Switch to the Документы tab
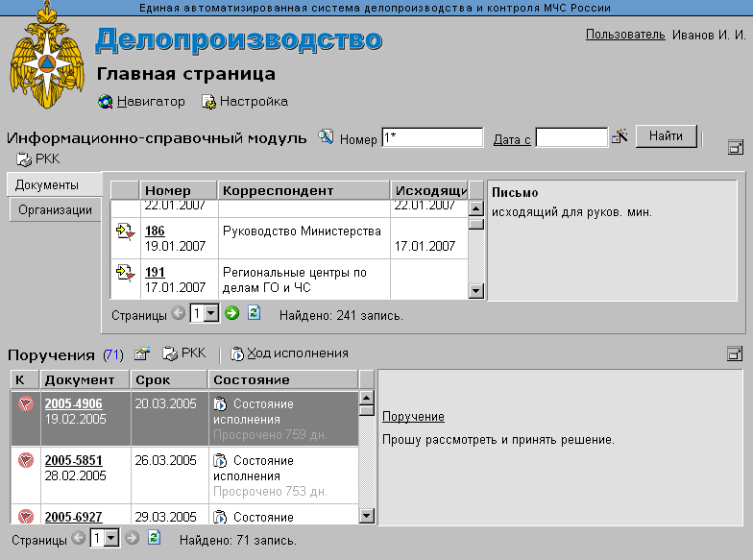The width and height of the screenshot is (753, 560). point(55,184)
